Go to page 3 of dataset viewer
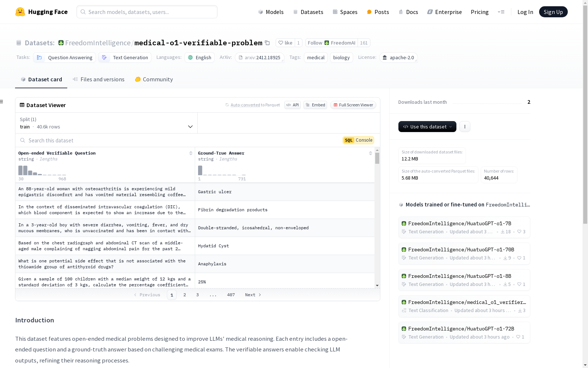Viewport: 588px width, 368px height. tap(197, 295)
